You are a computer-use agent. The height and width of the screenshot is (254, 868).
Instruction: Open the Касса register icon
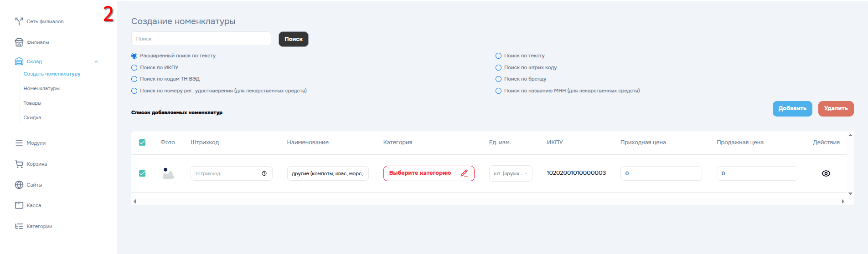point(19,205)
